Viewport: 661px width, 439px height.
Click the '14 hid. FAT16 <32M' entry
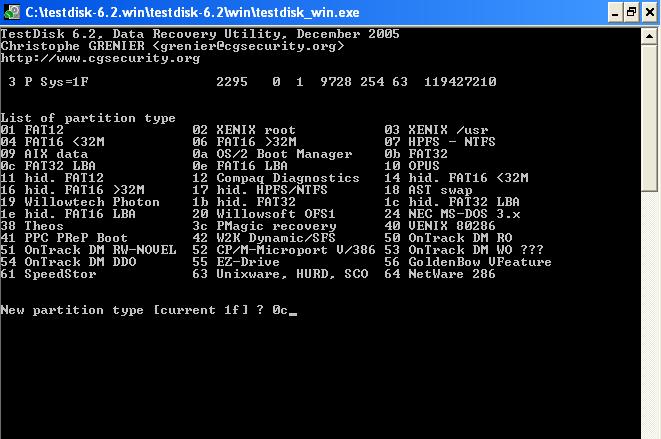[456, 178]
